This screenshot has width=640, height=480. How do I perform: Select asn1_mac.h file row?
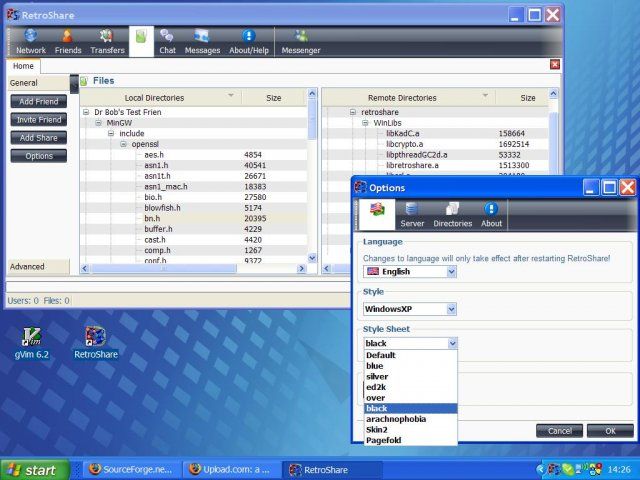(x=194, y=187)
